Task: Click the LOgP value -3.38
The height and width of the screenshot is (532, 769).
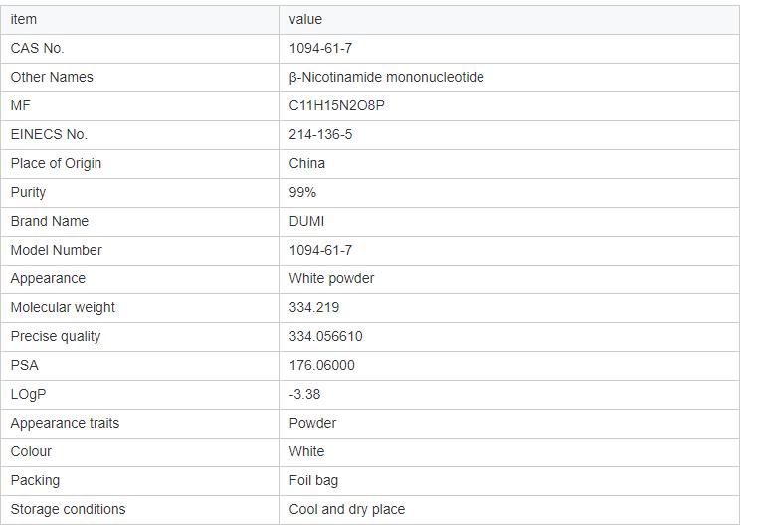Action: 304,394
